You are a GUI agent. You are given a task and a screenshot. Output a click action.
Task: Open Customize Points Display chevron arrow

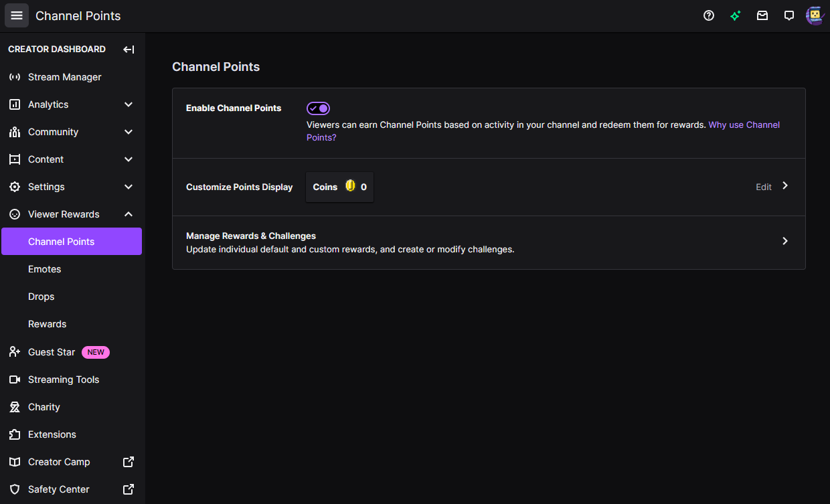[785, 185]
